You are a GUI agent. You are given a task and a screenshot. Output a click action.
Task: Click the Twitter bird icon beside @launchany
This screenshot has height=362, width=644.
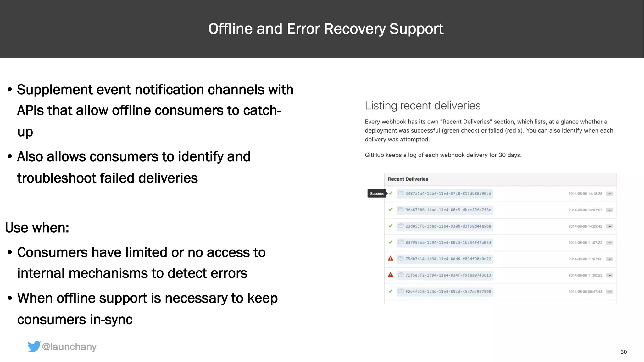[x=34, y=346]
